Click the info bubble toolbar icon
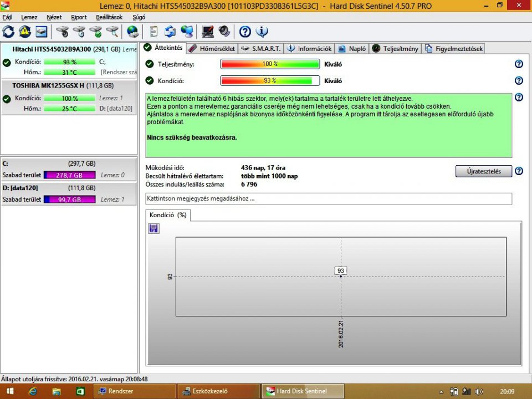The width and height of the screenshot is (532, 399). 262,32
